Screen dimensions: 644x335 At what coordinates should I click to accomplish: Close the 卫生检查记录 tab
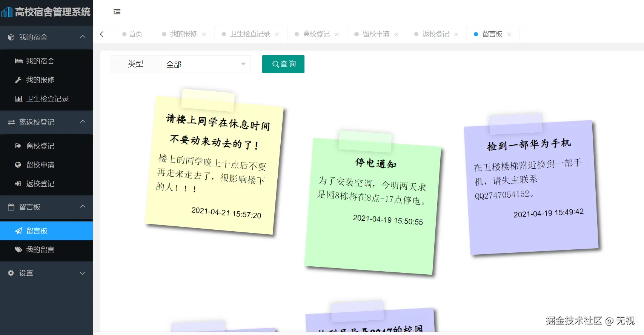click(277, 34)
